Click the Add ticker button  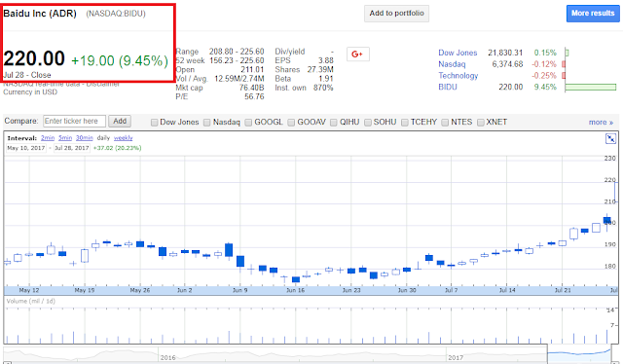pos(120,122)
